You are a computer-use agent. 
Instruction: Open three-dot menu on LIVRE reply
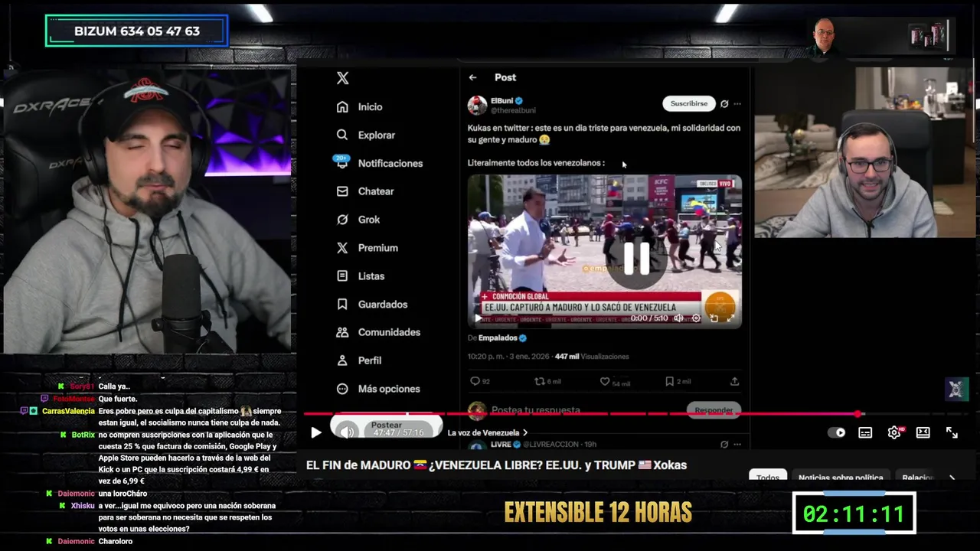pyautogui.click(x=737, y=445)
